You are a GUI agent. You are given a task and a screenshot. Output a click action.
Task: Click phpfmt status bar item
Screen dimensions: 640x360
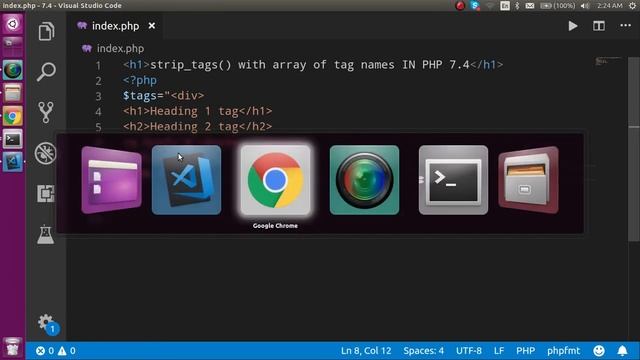tap(563, 351)
